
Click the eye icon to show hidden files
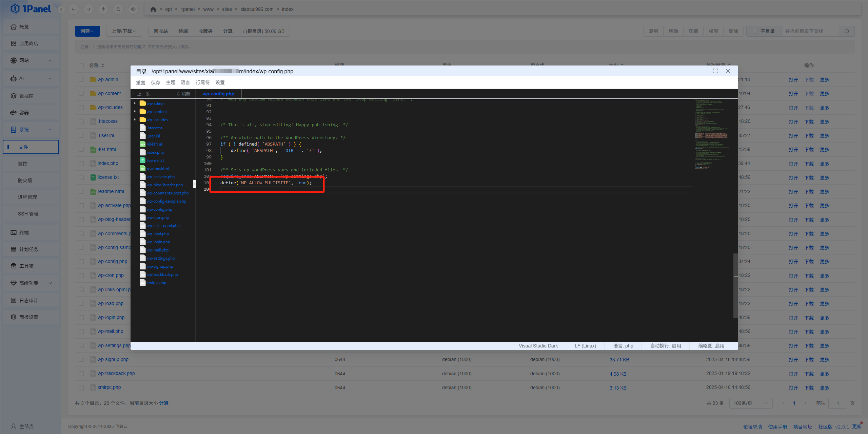coord(133,9)
